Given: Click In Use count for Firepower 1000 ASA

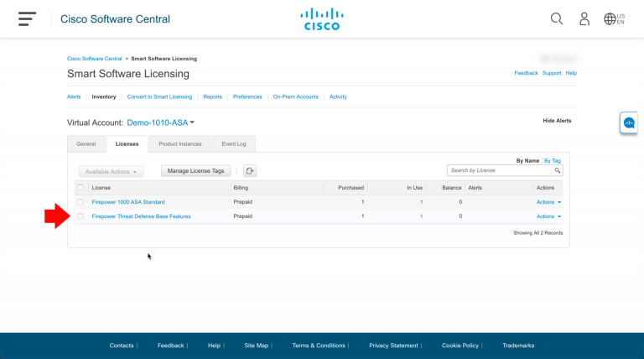Looking at the screenshot, I should [422, 202].
